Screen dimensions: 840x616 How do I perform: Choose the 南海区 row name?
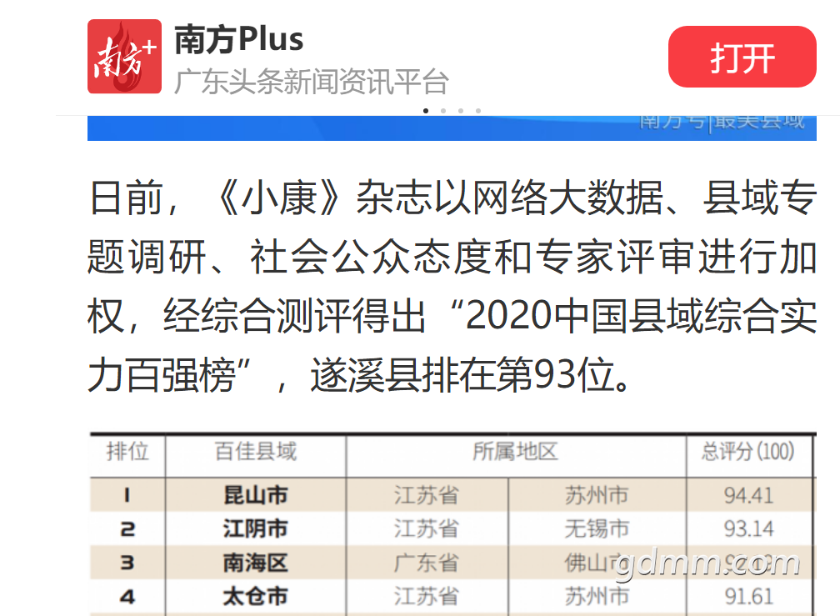pyautogui.click(x=255, y=563)
